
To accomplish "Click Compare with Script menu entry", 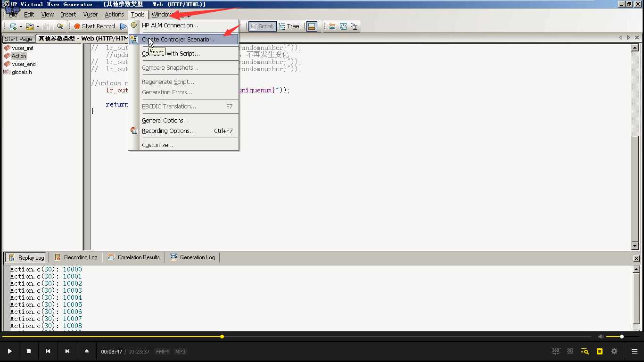I will 184,53.
